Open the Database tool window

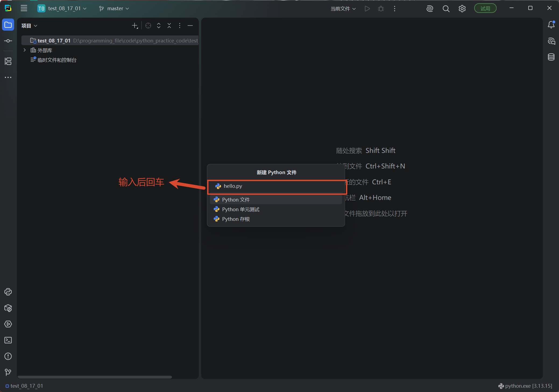(551, 57)
